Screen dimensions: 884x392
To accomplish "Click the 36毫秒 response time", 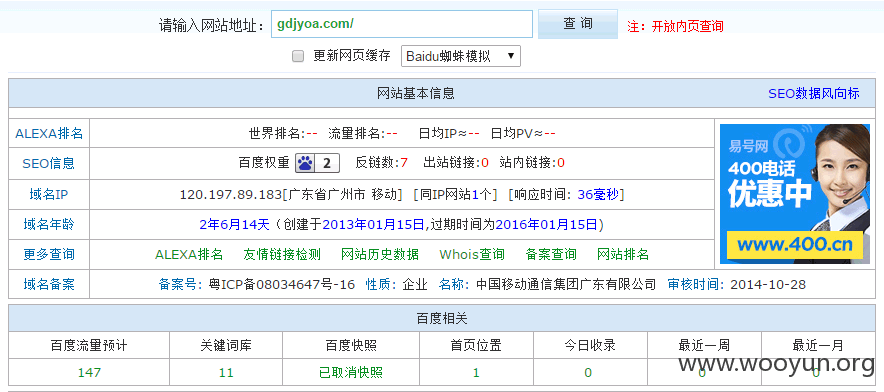I will (598, 195).
